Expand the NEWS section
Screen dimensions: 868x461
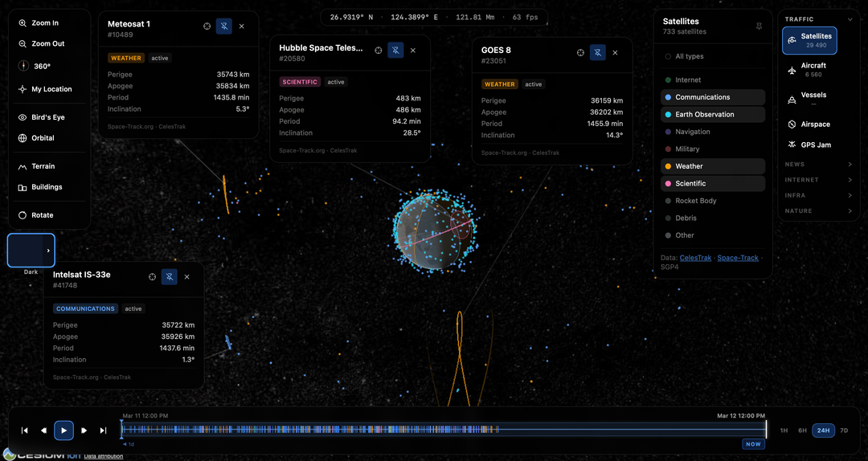[x=818, y=165]
